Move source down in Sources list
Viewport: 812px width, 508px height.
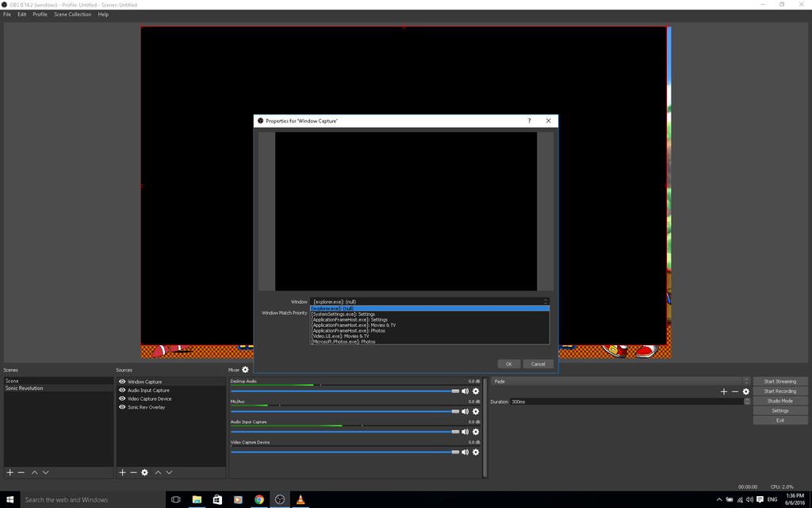point(170,472)
